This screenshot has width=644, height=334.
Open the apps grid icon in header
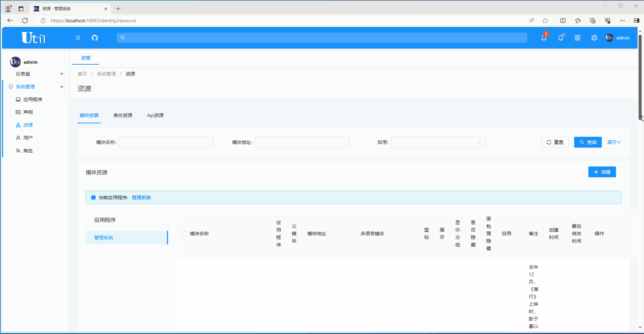(x=578, y=38)
